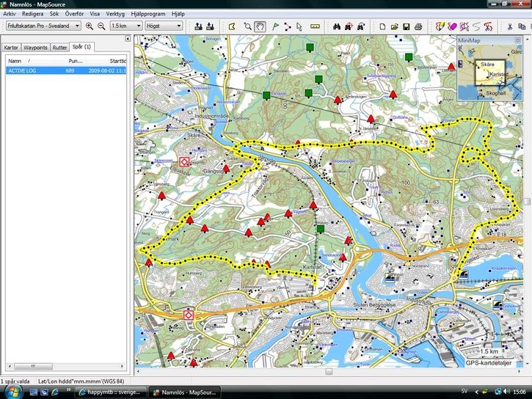532x399 pixels.
Task: Open a file with folder icon
Action: [x=394, y=26]
